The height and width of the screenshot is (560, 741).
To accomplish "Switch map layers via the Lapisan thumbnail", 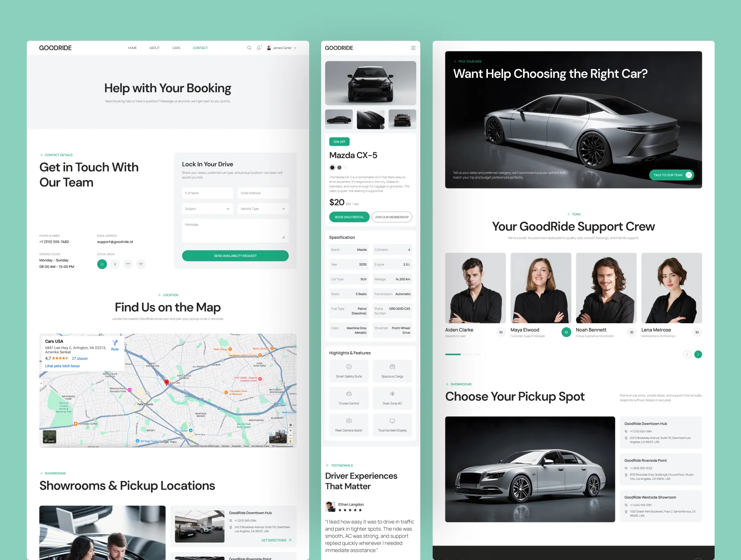I will (49, 437).
